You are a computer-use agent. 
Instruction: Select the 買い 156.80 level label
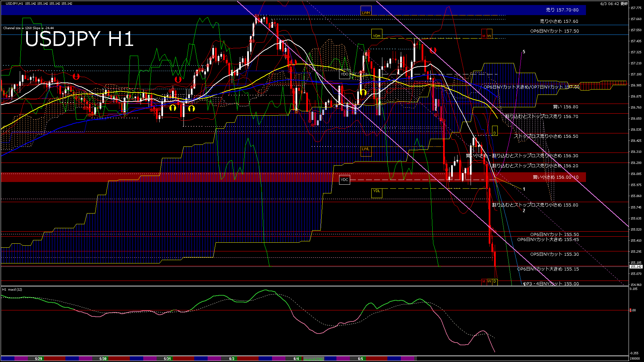[566, 107]
